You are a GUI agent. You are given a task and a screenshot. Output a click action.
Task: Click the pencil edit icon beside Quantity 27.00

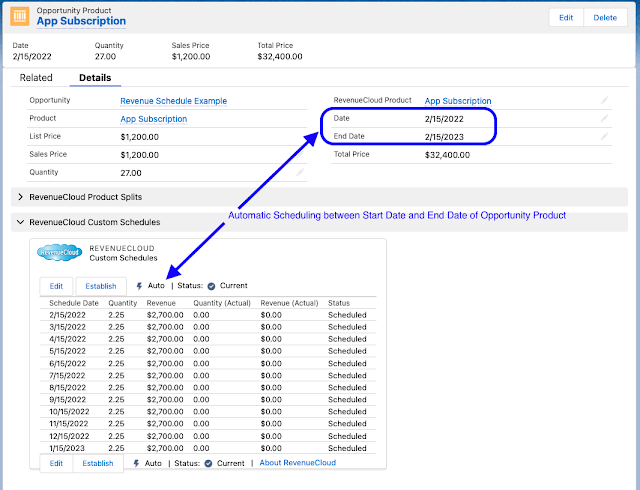click(x=300, y=172)
